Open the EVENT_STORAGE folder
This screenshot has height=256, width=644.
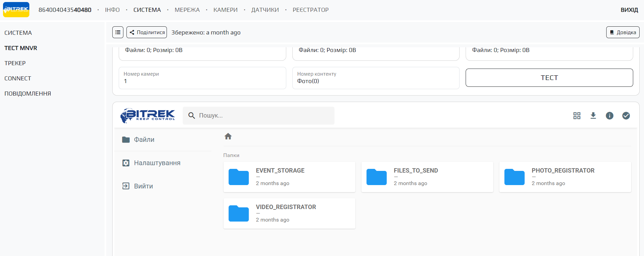[289, 177]
